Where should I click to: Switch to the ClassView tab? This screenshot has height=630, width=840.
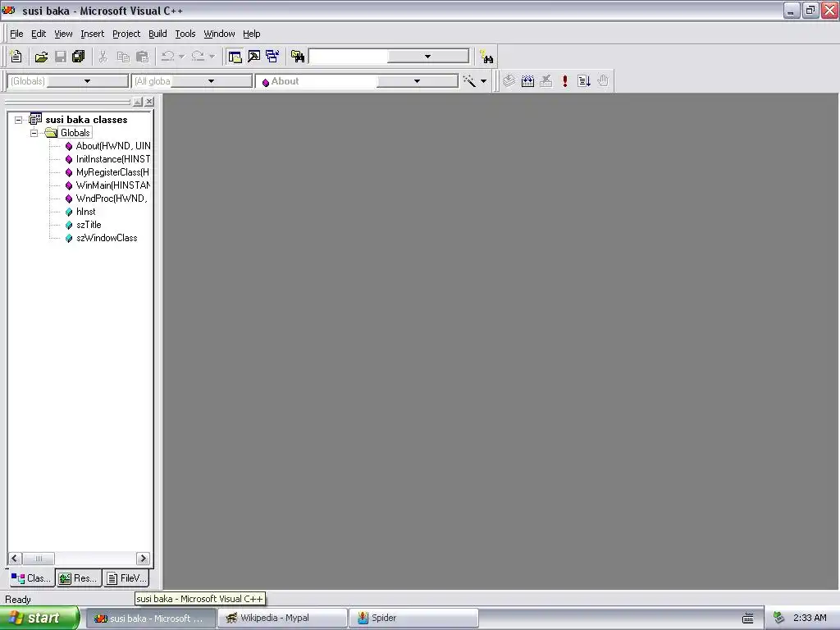(x=31, y=578)
